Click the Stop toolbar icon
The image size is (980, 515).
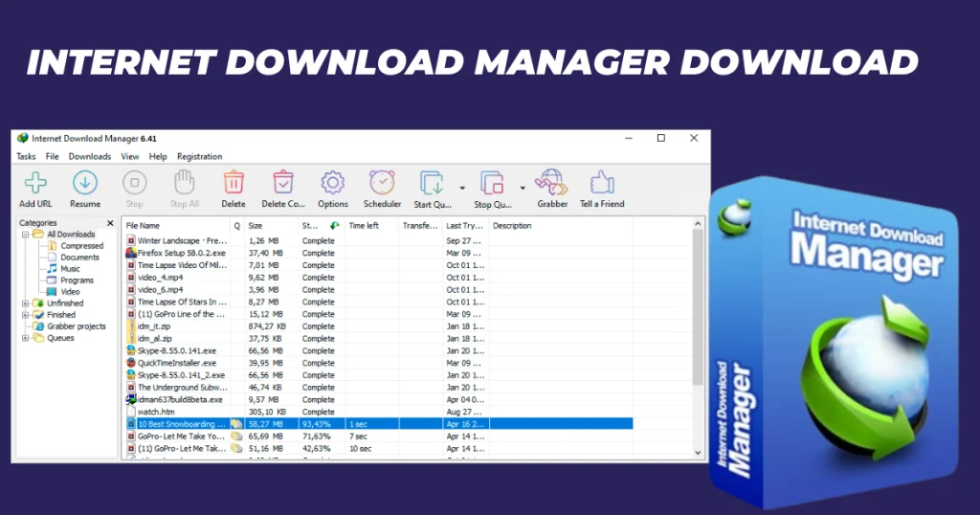tap(134, 183)
